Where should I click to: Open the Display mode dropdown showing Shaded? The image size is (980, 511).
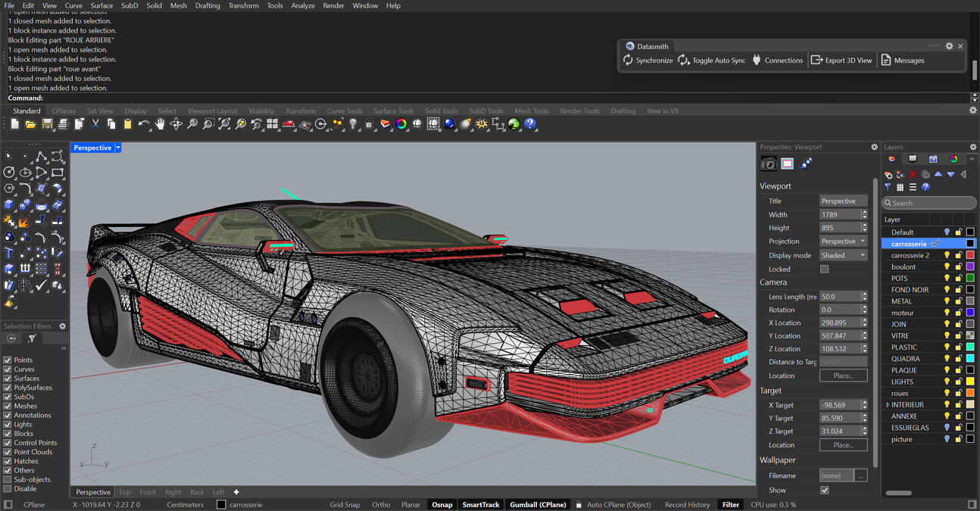pos(843,255)
